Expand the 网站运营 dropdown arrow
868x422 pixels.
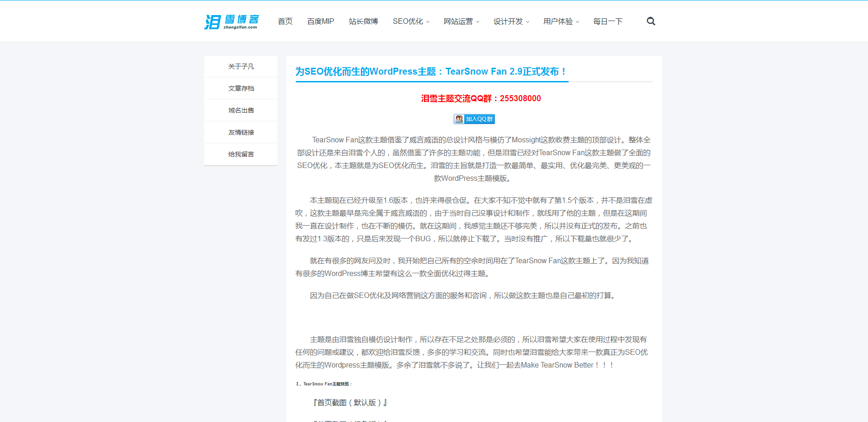pyautogui.click(x=478, y=22)
